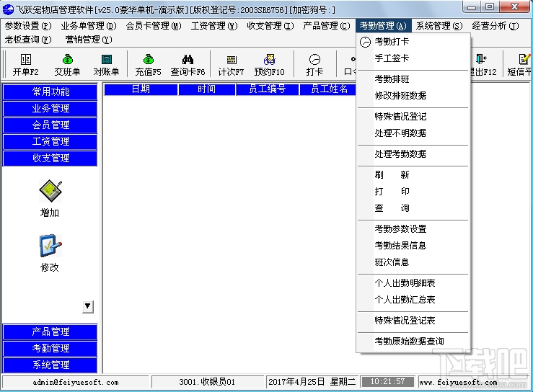Click the 对账单 toolbar icon
The height and width of the screenshot is (392, 533).
point(107,65)
